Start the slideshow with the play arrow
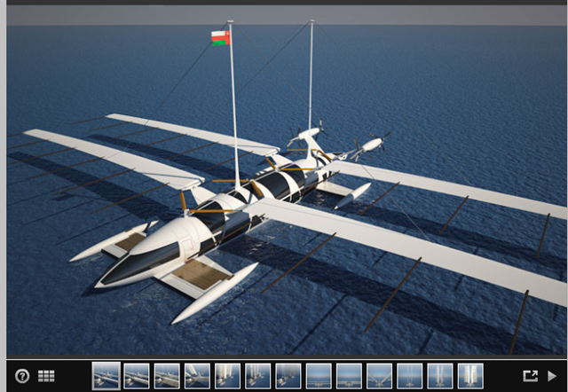 pos(552,376)
